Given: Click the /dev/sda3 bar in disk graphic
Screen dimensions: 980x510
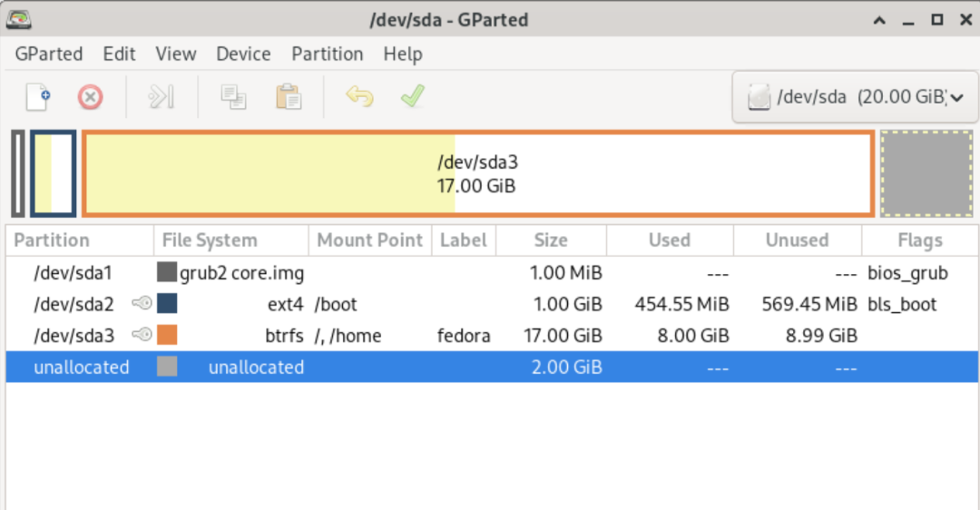Looking at the screenshot, I should (478, 174).
